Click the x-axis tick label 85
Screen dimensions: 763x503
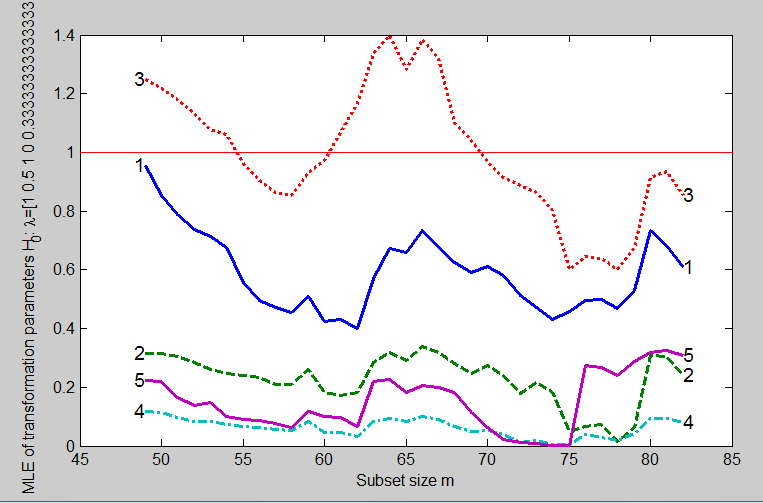(731, 463)
